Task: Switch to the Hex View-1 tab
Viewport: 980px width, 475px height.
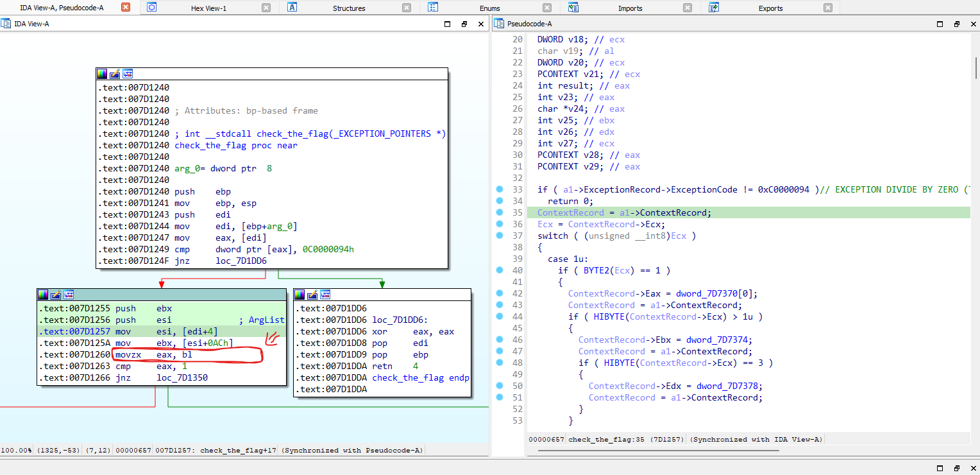Action: coord(208,8)
